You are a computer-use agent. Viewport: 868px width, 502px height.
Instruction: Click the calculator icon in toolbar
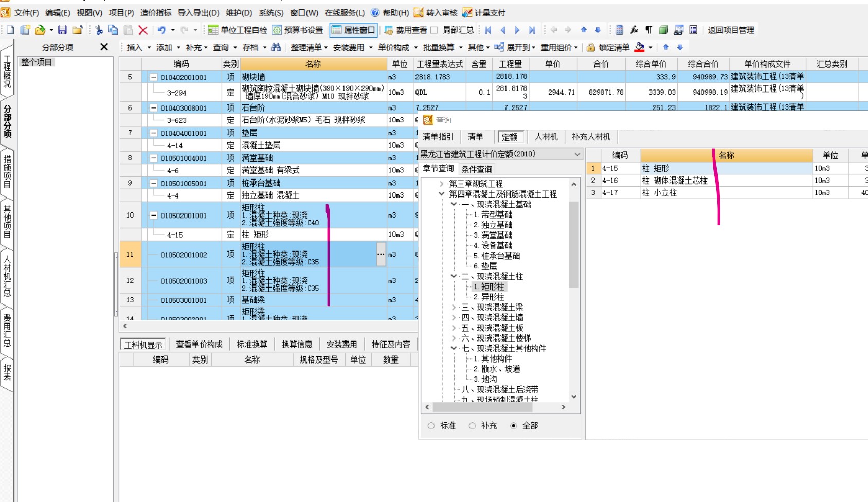tap(620, 30)
